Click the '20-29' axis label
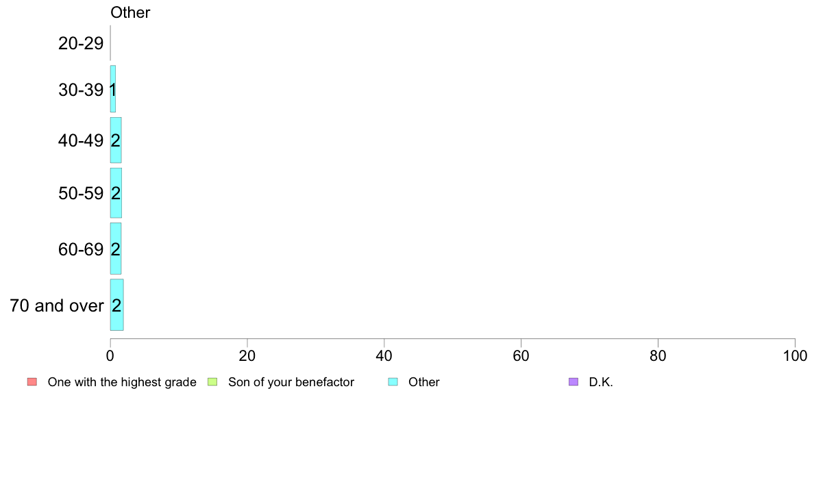The height and width of the screenshot is (504, 814). tap(81, 43)
